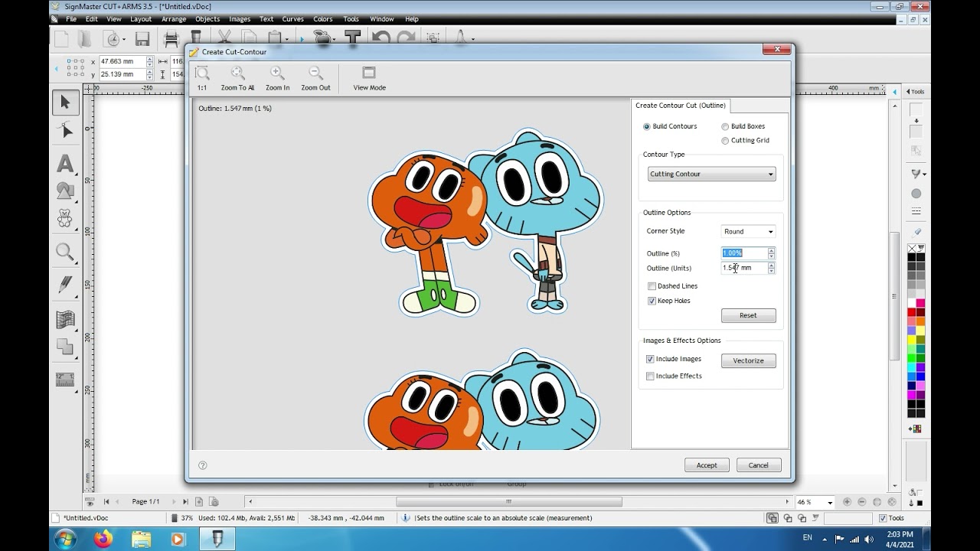980x551 pixels.
Task: Select the Node Edit tool
Action: (66, 131)
